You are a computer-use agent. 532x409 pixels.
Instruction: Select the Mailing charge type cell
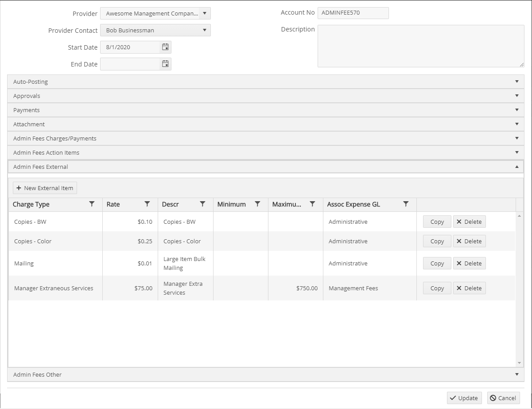pyautogui.click(x=55, y=263)
